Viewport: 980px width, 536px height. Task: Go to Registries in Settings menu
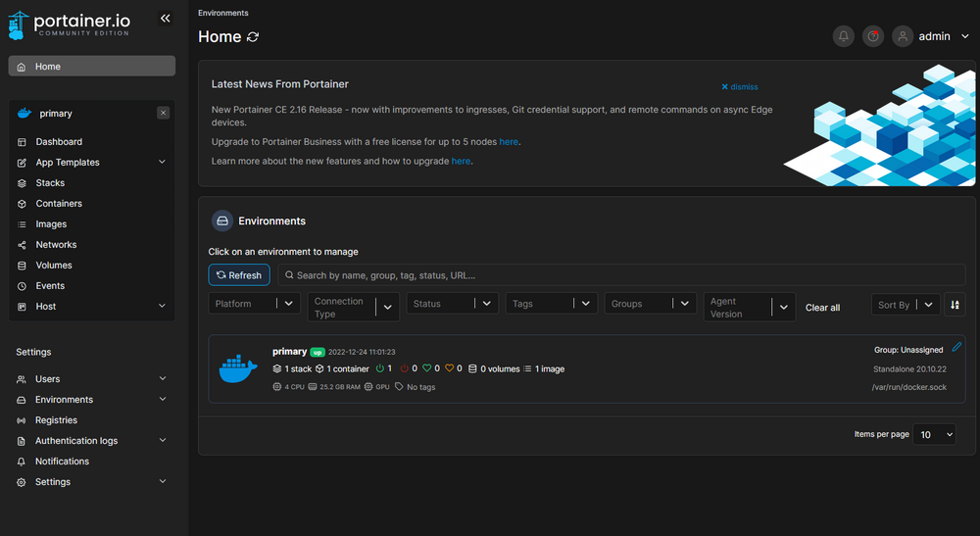[x=56, y=420]
